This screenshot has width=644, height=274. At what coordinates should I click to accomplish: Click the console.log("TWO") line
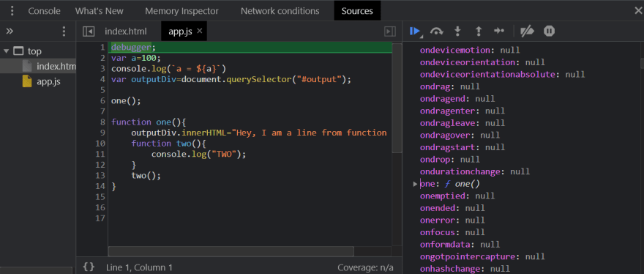(x=198, y=154)
